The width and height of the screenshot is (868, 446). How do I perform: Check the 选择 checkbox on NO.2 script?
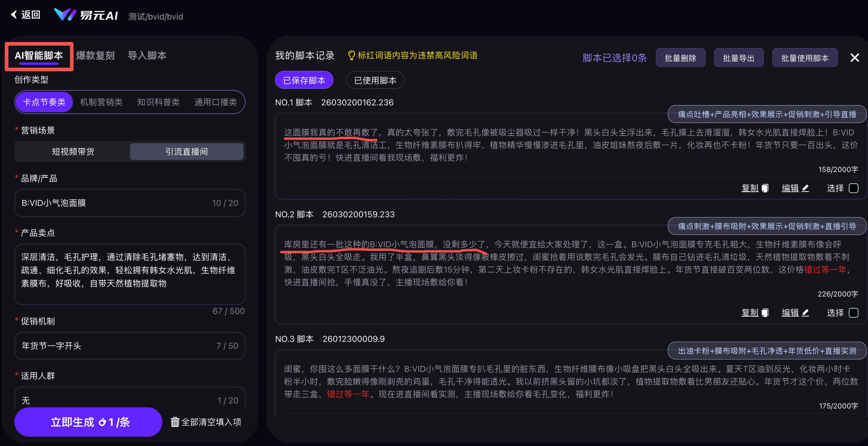[x=854, y=313]
